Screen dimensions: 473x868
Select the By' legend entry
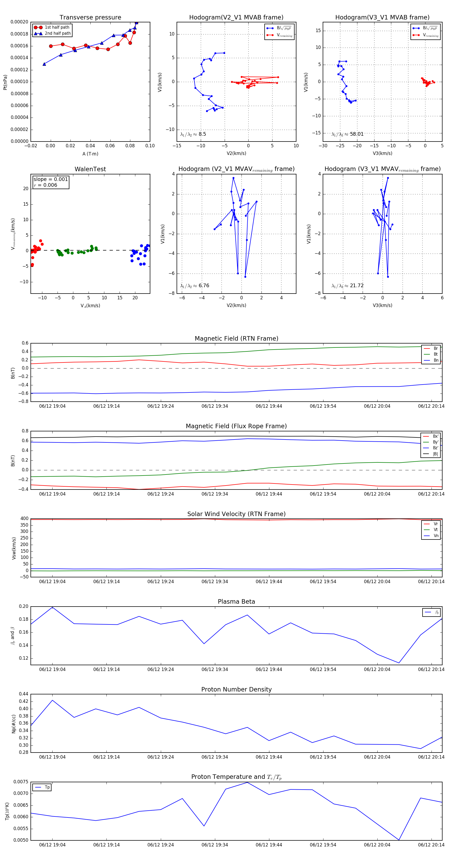point(431,442)
